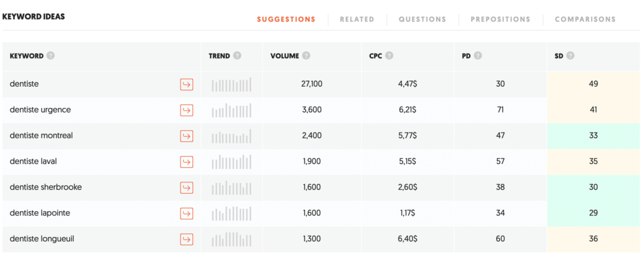
Task: Click arrow icon for dentiste lapointe
Action: (186, 213)
